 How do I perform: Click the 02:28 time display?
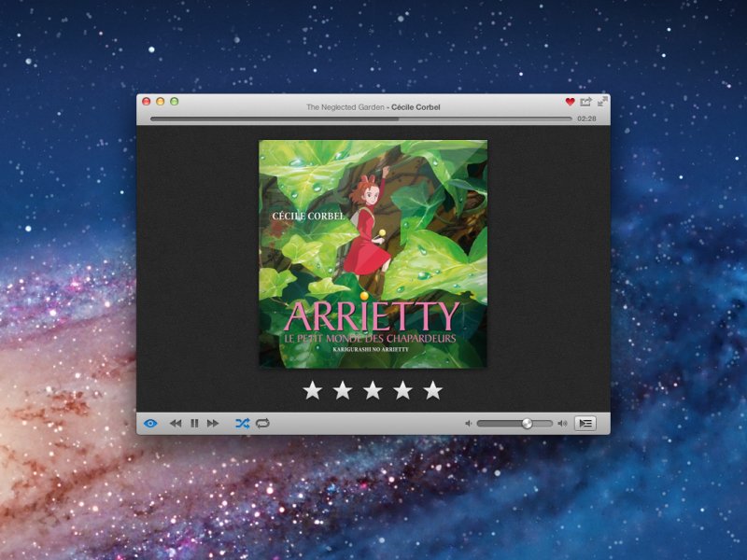pyautogui.click(x=586, y=119)
